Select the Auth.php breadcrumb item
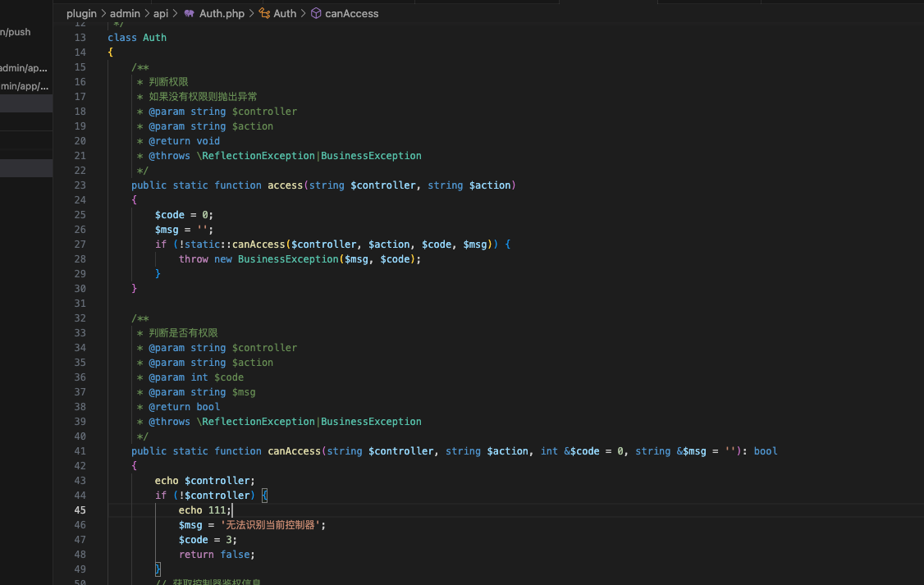The width and height of the screenshot is (924, 585). point(222,14)
